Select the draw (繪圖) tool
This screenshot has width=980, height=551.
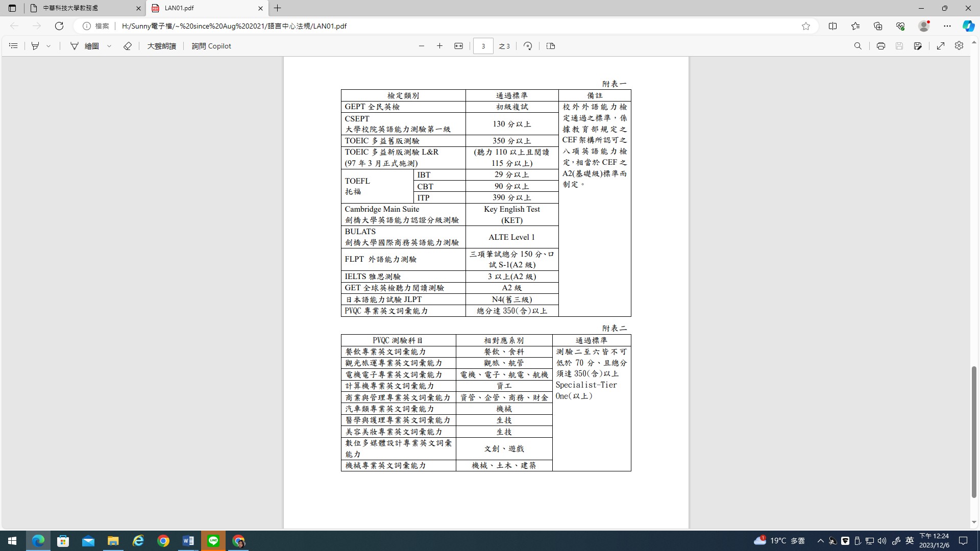tap(85, 46)
